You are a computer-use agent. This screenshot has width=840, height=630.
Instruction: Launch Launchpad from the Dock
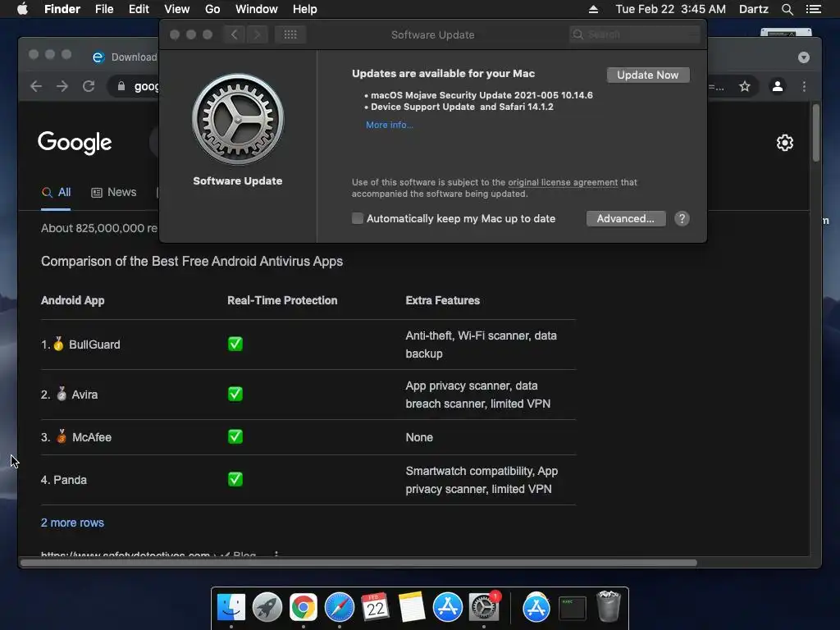[267, 607]
